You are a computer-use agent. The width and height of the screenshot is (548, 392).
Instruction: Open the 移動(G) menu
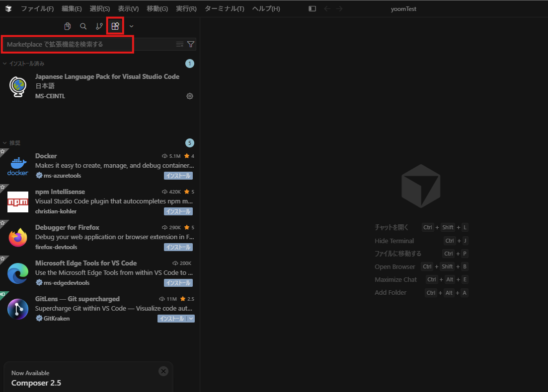click(x=157, y=9)
